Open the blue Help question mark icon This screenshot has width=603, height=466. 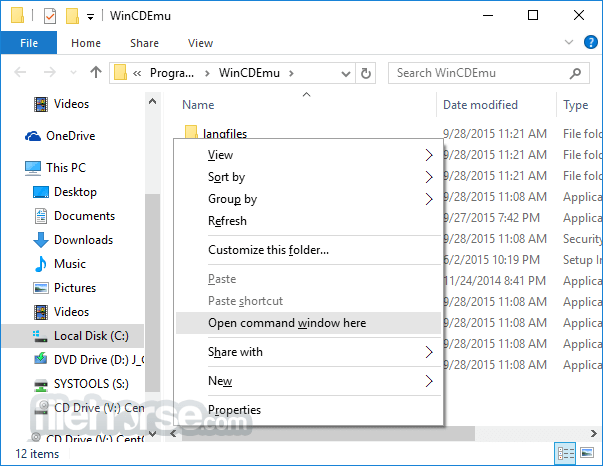click(590, 42)
